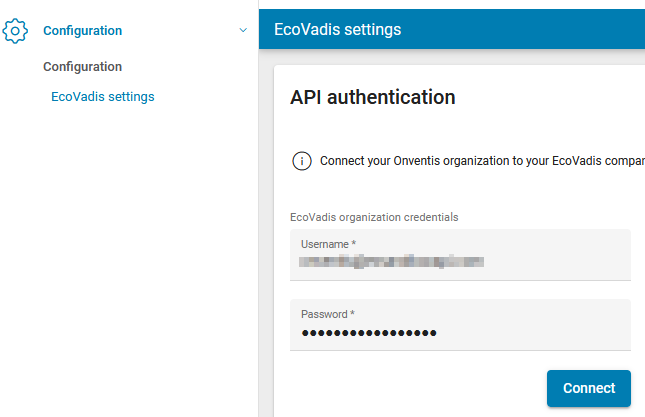Screen dimensions: 645x417
Task: Click the info icon beside connection hint
Action: click(x=301, y=161)
